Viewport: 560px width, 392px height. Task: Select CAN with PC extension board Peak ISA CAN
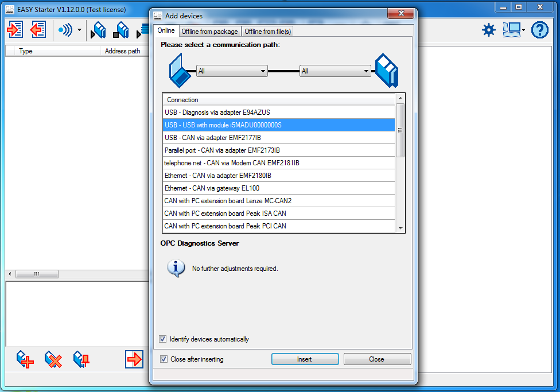[x=279, y=214]
